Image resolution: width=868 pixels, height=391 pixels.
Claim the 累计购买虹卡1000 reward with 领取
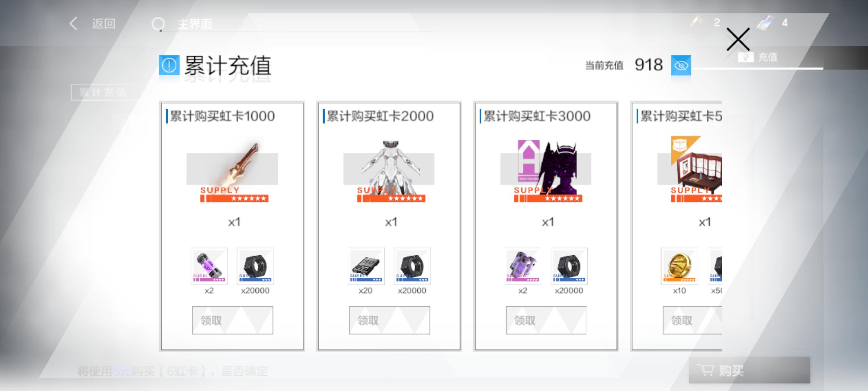[x=233, y=320]
